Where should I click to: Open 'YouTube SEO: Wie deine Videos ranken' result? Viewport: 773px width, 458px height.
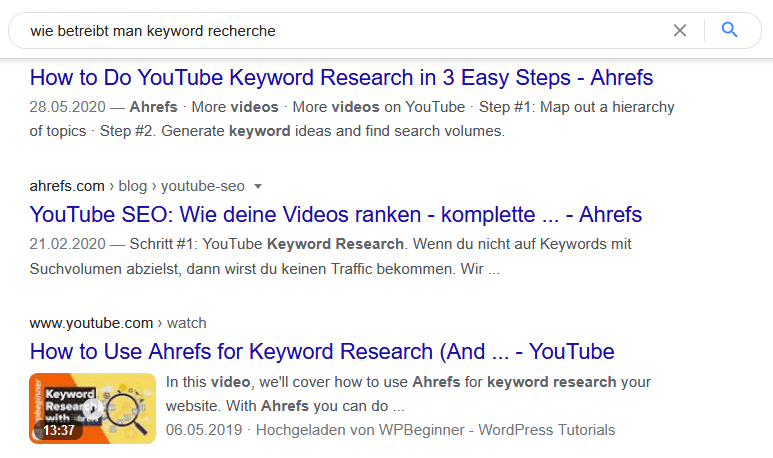click(335, 214)
